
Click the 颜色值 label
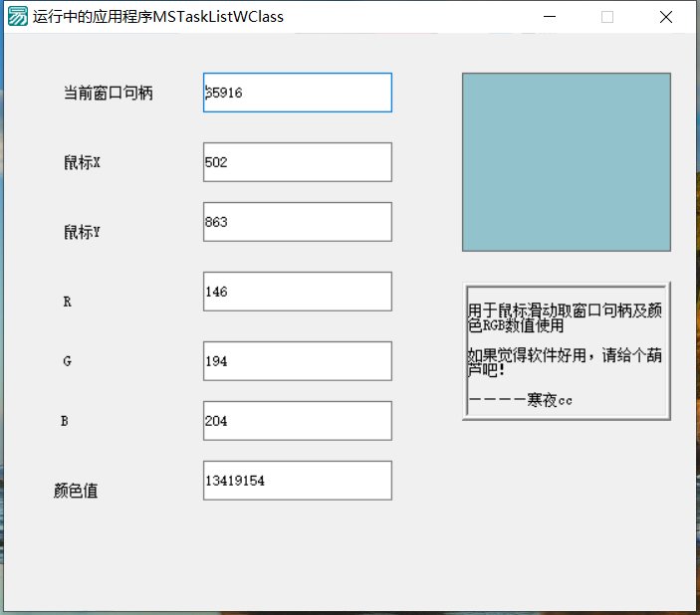[x=76, y=491]
